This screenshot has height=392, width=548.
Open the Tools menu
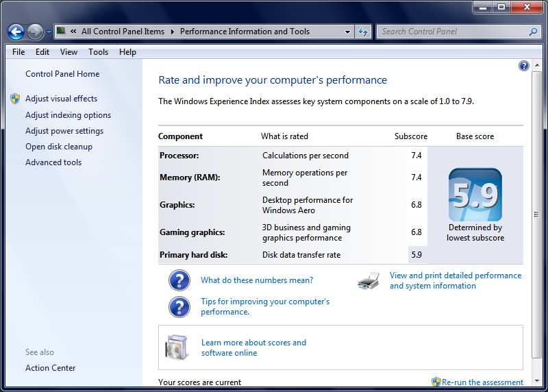pyautogui.click(x=98, y=52)
